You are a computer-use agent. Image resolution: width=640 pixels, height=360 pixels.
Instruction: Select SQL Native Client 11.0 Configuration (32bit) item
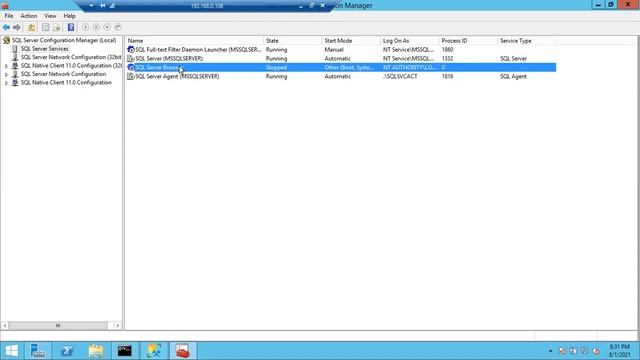pos(71,66)
